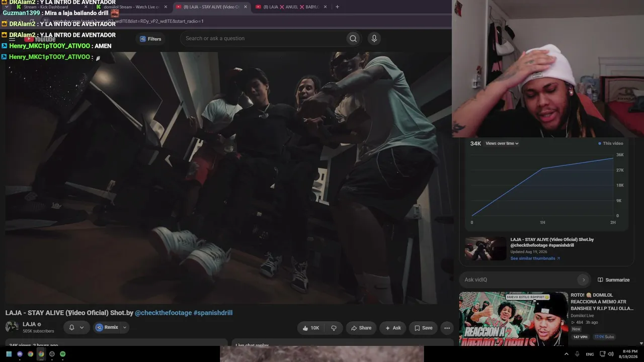Submit the Ask vidIQ arrow button

584,280
